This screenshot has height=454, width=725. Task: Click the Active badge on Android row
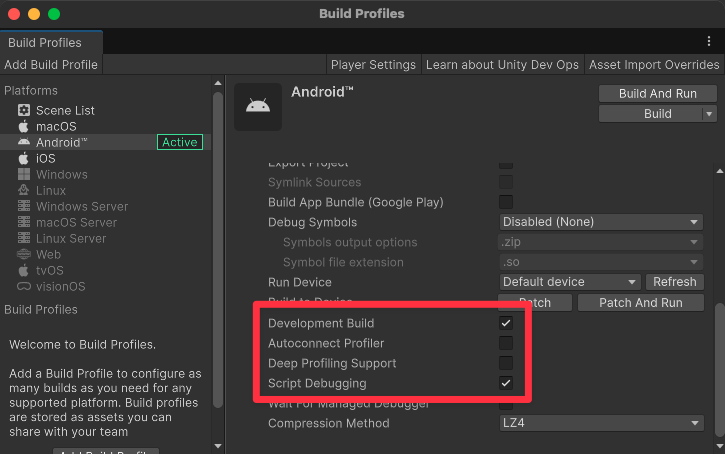point(180,142)
